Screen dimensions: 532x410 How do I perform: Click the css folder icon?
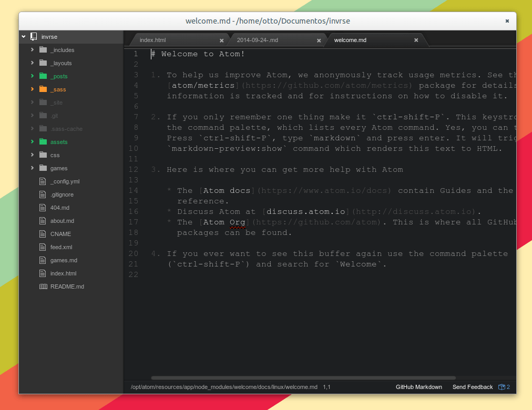43,155
